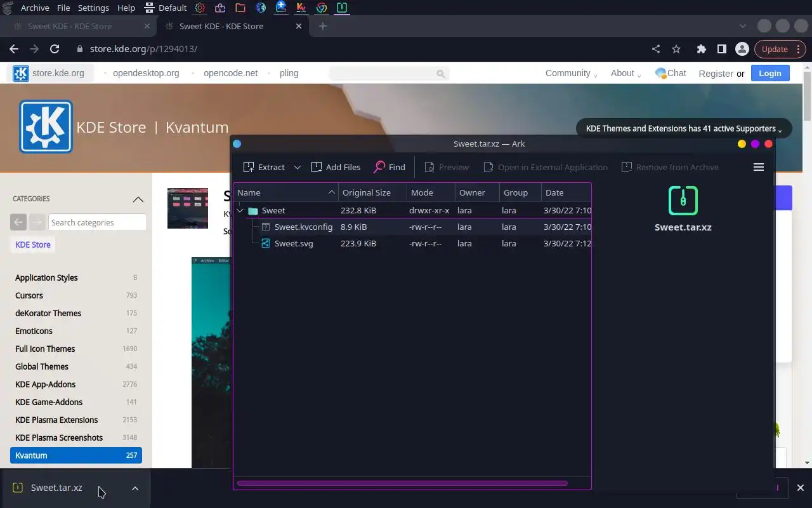Select the Sweet.kvconfig file
Screen dimensions: 812x508
(303, 227)
